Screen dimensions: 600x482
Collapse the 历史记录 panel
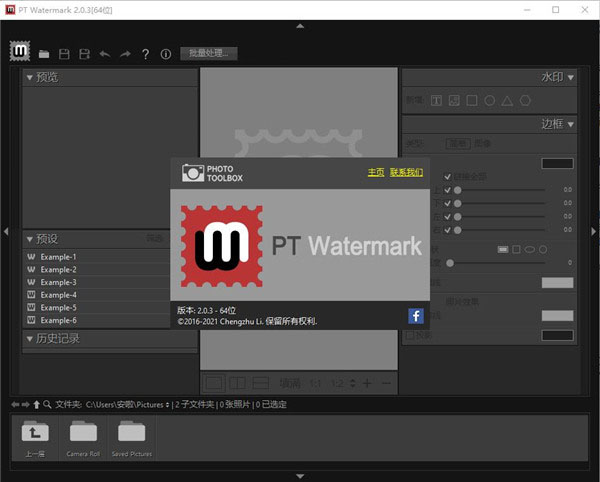[x=30, y=339]
